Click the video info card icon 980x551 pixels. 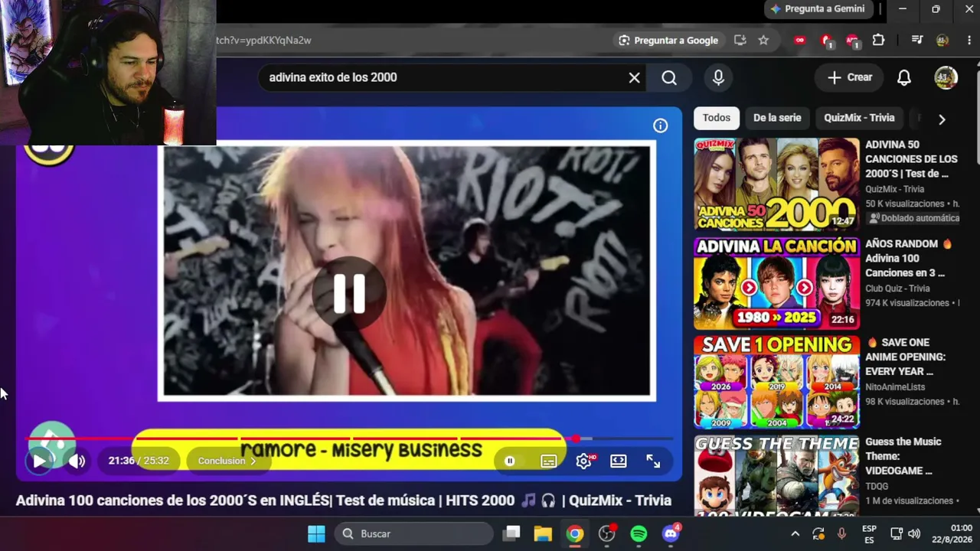pos(660,126)
